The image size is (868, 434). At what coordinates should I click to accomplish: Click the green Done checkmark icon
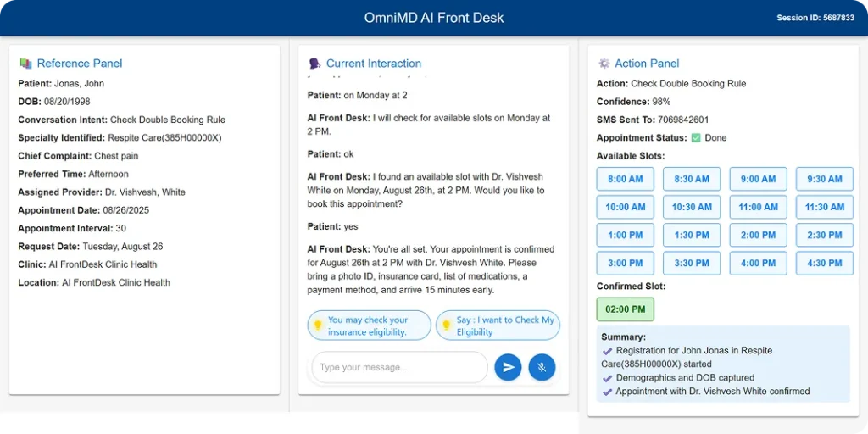(696, 138)
